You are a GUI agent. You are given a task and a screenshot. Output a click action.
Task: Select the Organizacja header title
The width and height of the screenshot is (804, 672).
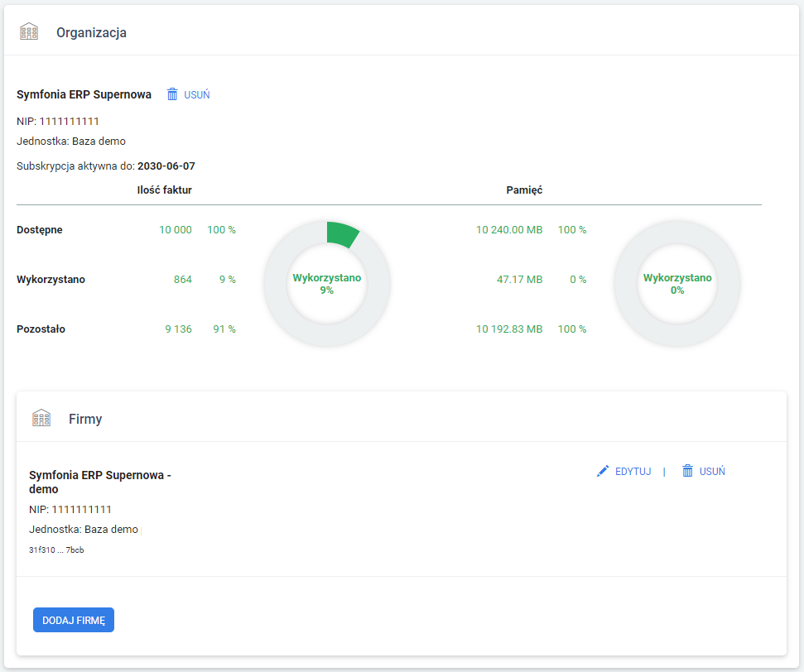[x=91, y=32]
